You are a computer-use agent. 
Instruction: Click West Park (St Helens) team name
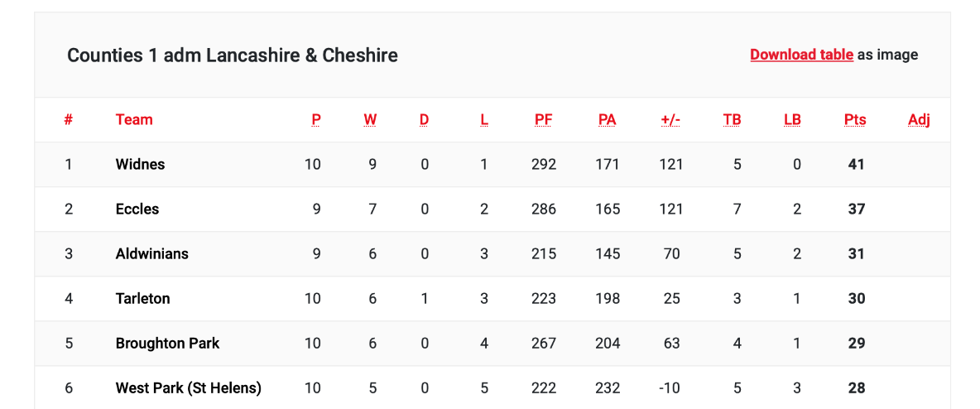point(188,387)
